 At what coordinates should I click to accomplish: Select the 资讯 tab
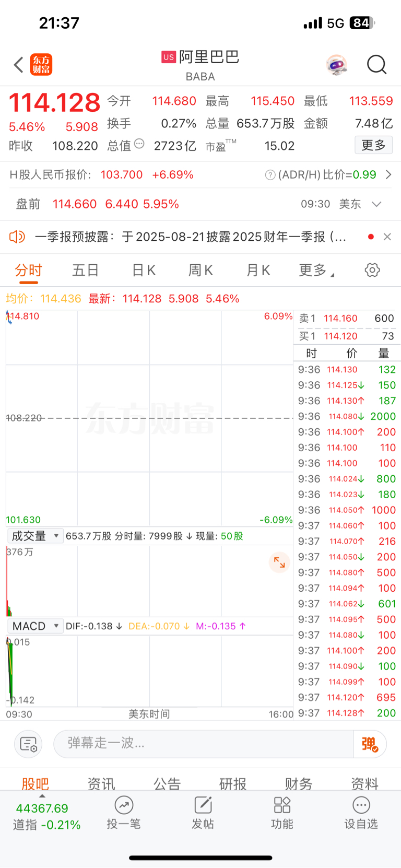coord(101,783)
